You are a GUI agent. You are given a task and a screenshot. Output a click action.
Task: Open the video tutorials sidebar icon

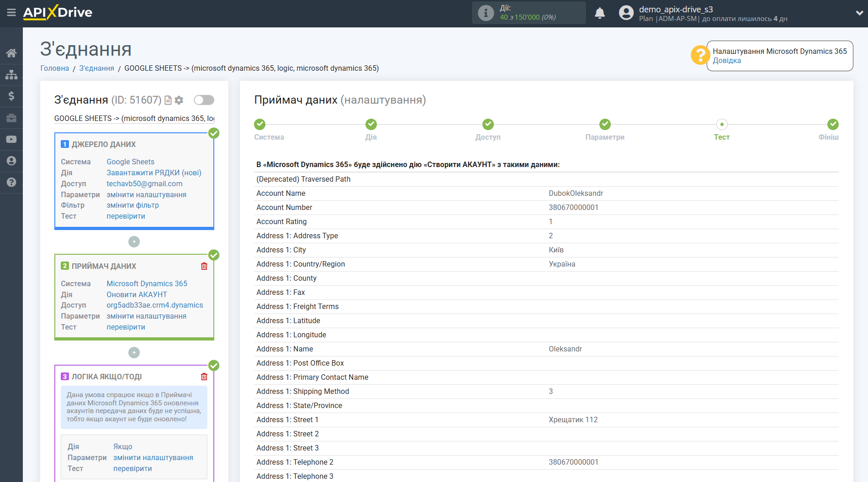click(11, 139)
